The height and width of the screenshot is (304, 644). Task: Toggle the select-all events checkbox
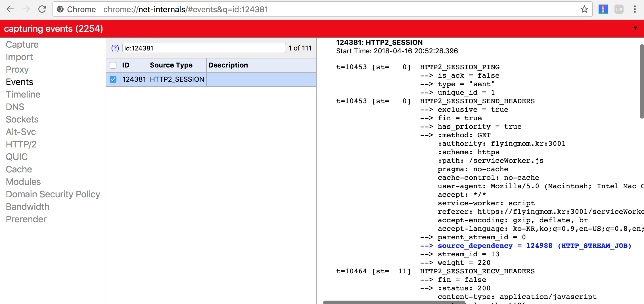(x=113, y=65)
